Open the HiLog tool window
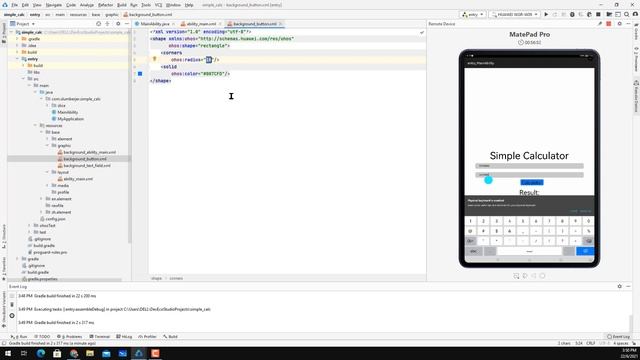The image size is (640, 360). (124, 337)
